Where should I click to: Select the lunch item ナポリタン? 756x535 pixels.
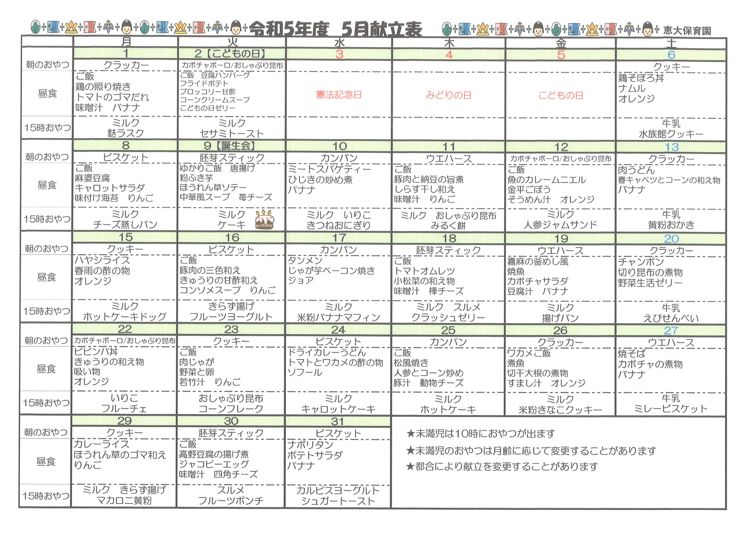310,445
